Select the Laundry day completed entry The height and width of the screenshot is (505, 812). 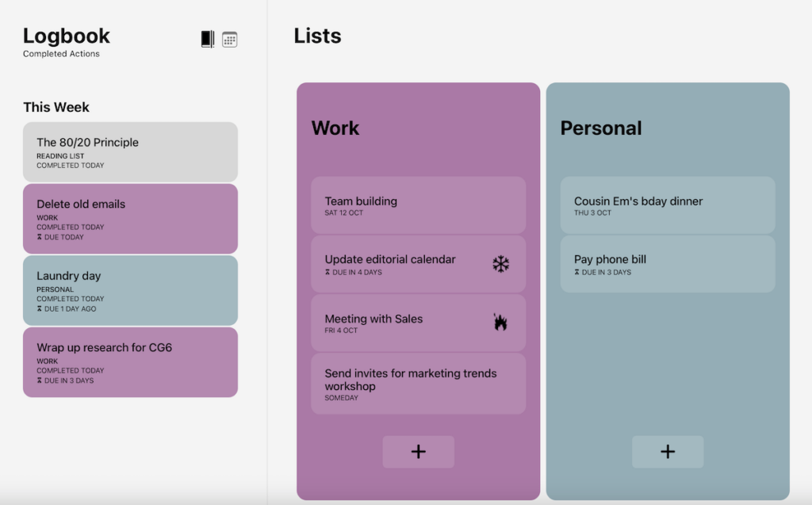[x=130, y=289]
